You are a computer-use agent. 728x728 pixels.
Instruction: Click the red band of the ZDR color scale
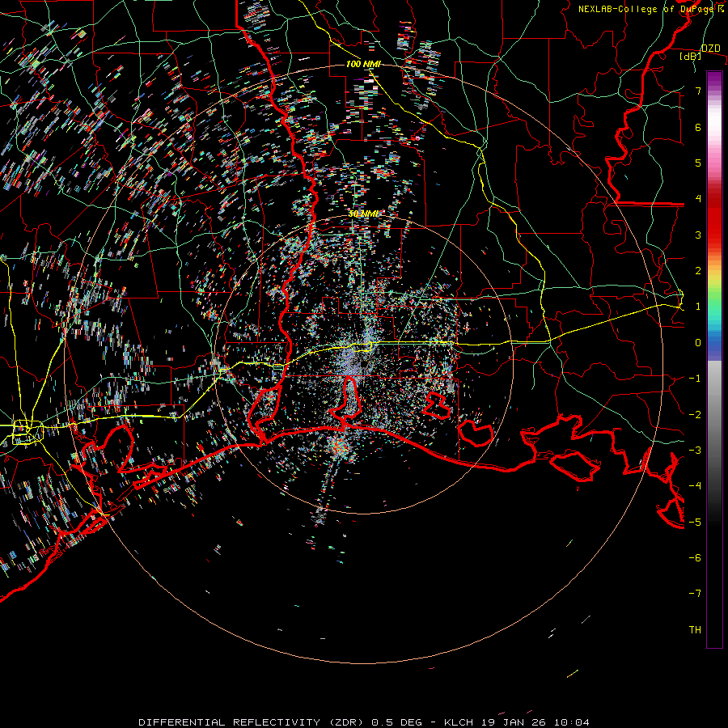click(714, 218)
